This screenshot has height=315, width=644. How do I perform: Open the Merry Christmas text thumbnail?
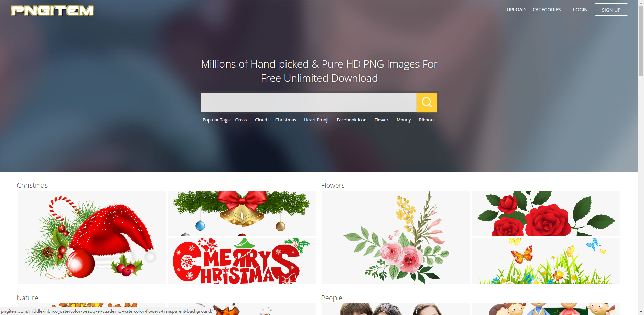[242, 261]
